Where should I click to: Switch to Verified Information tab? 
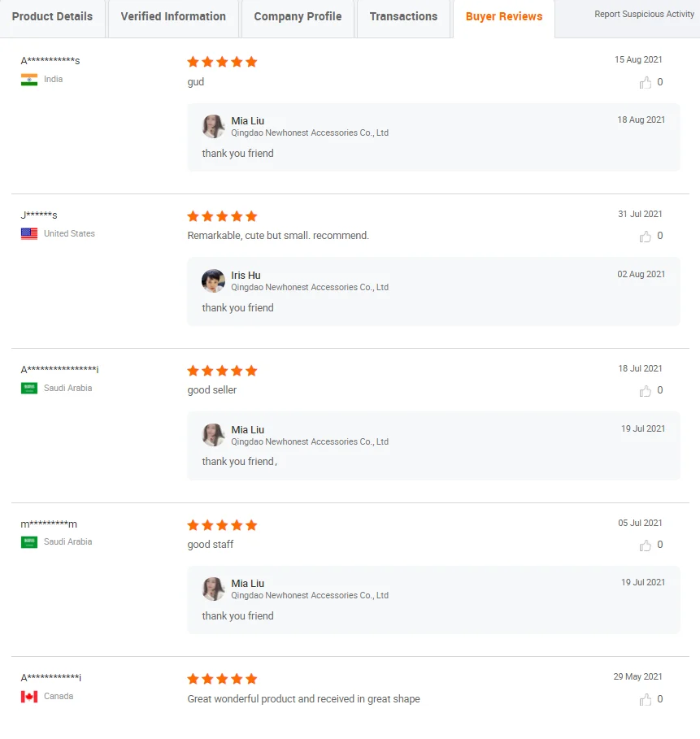(x=173, y=17)
